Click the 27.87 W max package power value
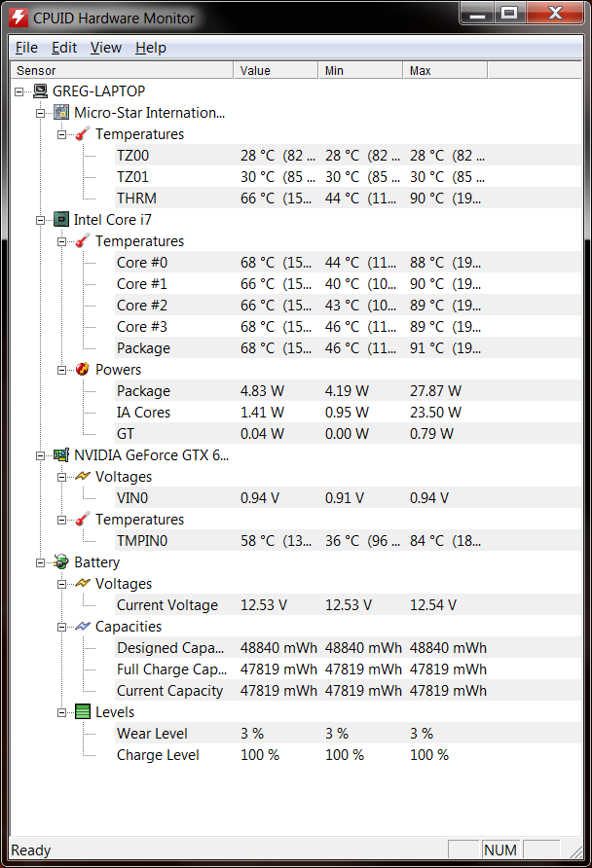592x868 pixels. [435, 391]
